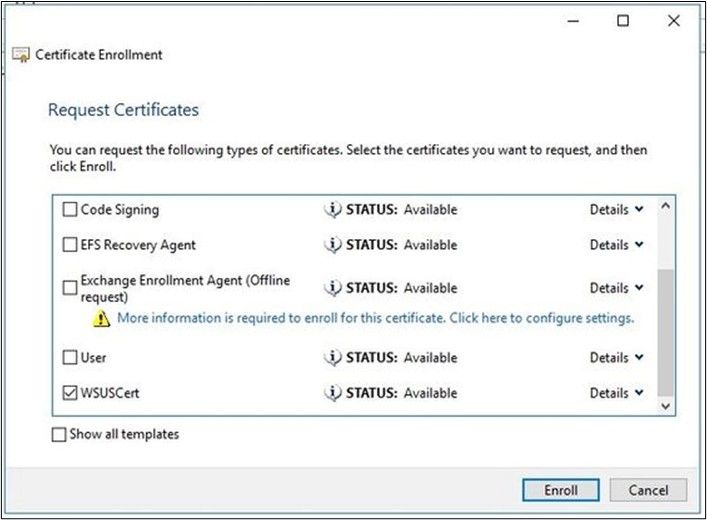Click the more information configure settings link

pos(375,319)
